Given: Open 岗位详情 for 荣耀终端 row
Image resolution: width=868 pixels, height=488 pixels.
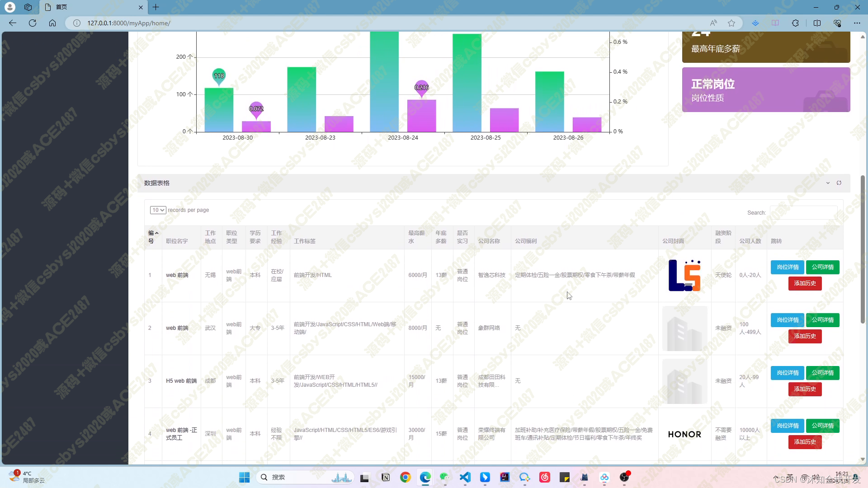Looking at the screenshot, I should click(x=788, y=426).
